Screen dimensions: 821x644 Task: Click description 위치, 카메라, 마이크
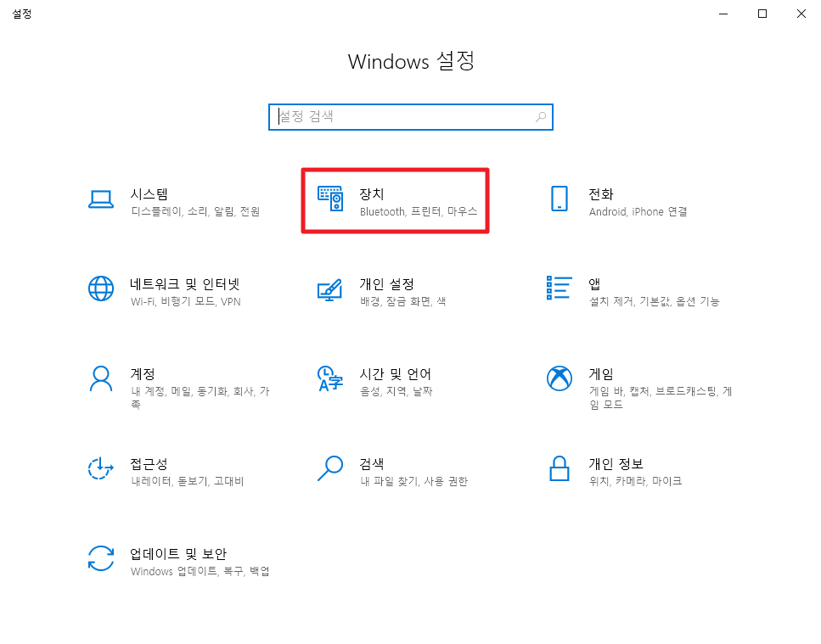636,481
